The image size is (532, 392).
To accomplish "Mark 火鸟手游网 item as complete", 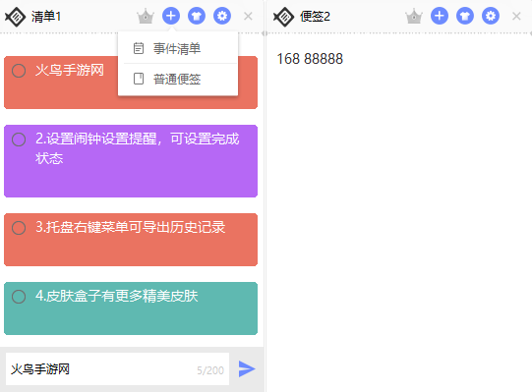I will coord(19,71).
